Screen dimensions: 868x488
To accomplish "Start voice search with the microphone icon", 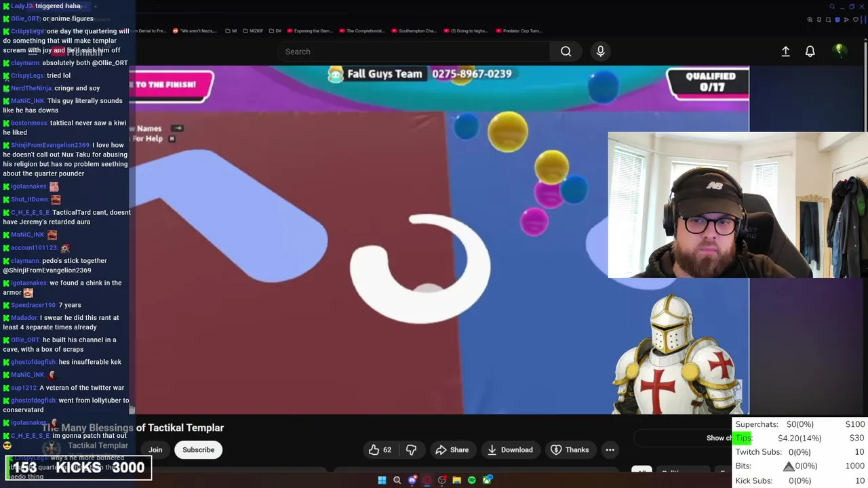I will pos(600,52).
